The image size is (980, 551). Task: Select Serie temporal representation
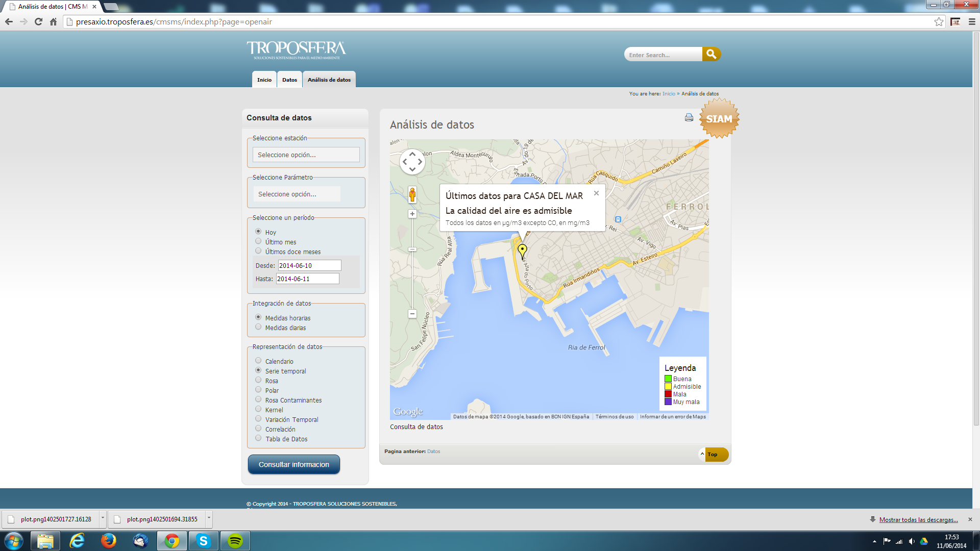click(x=258, y=370)
